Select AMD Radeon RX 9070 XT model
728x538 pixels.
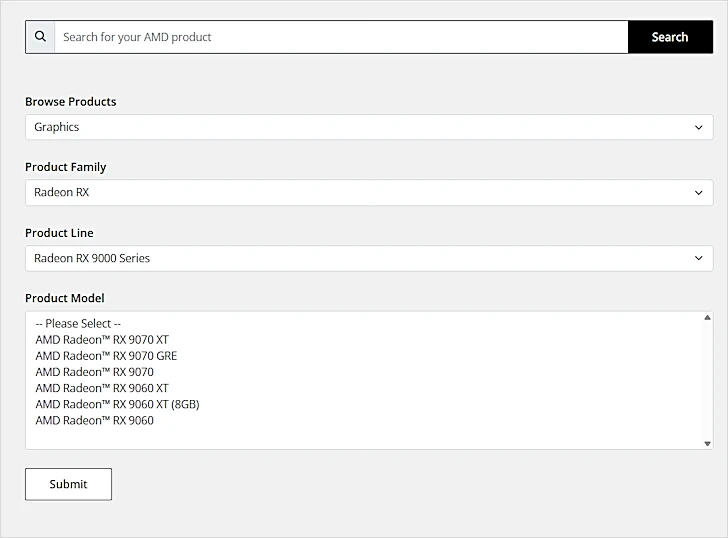coord(102,340)
